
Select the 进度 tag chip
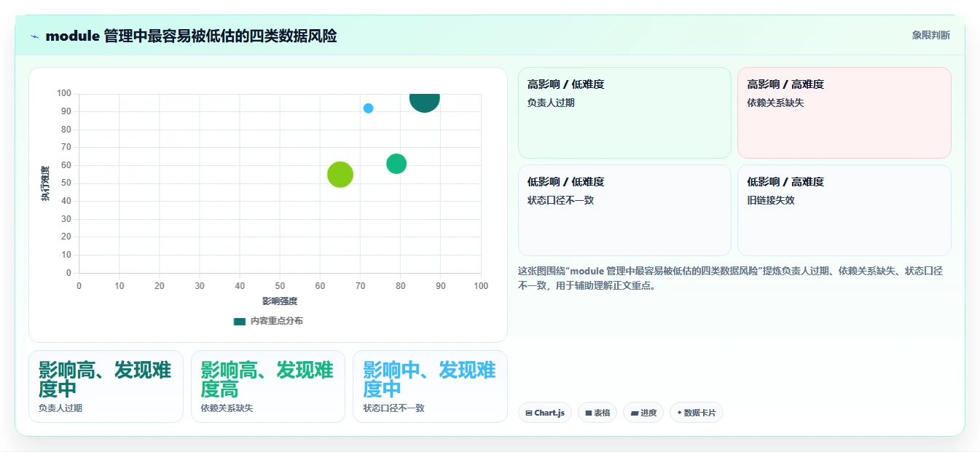pyautogui.click(x=643, y=413)
